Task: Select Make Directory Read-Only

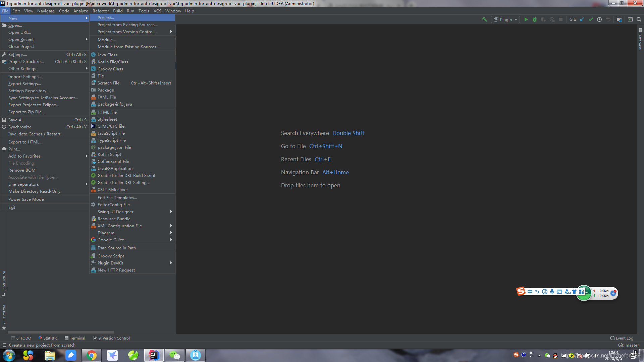Action: click(45, 191)
